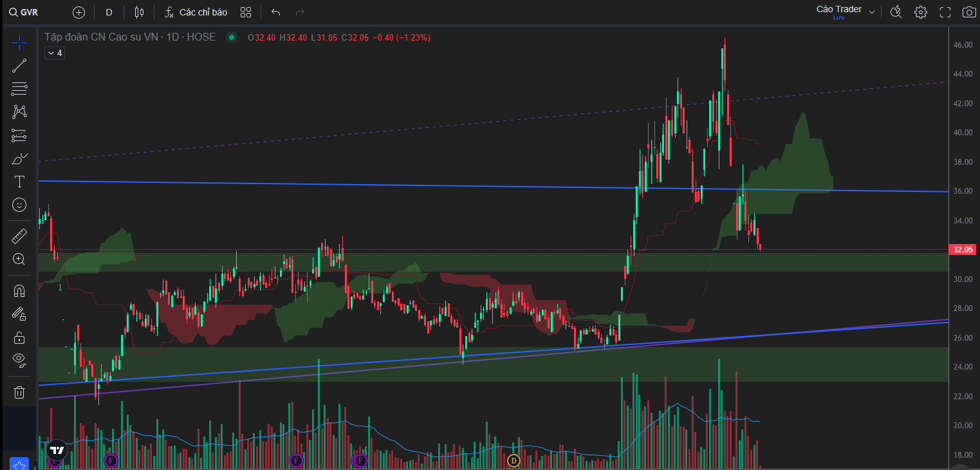Image resolution: width=980 pixels, height=470 pixels.
Task: Select the brush drawing tool
Action: point(19,158)
